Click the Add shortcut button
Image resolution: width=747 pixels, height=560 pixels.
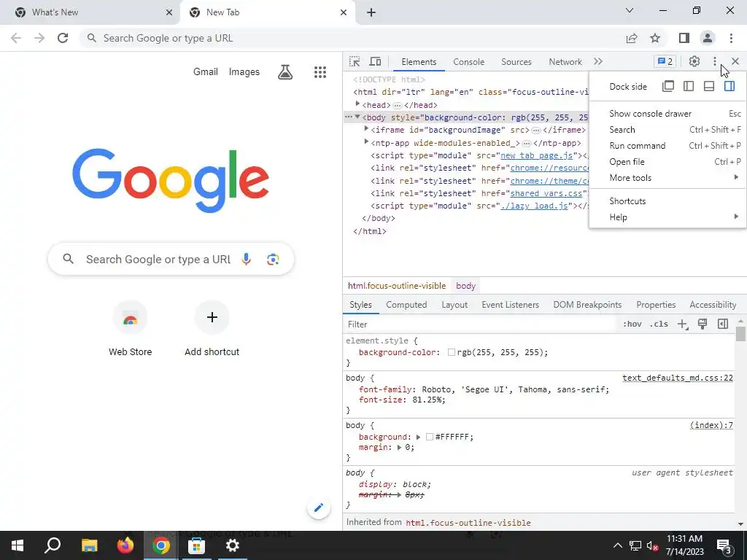pos(212,330)
